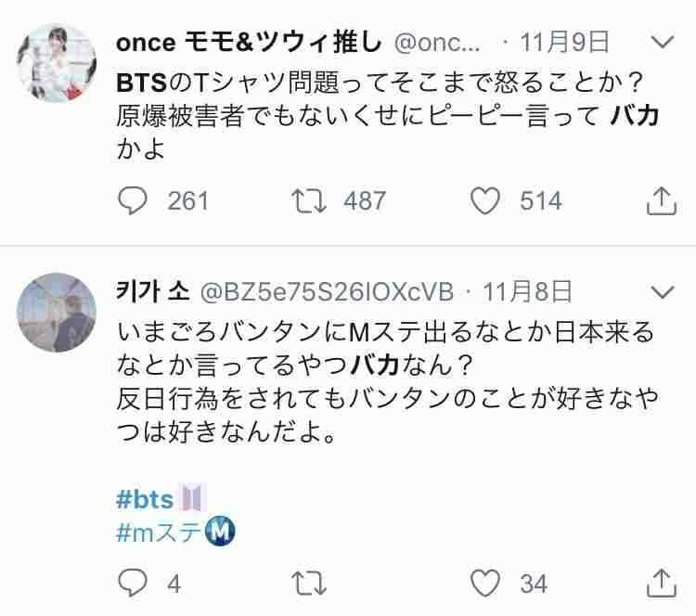Screen dimensions: 696x616
Task: View the 261 replies count
Action: [x=187, y=201]
